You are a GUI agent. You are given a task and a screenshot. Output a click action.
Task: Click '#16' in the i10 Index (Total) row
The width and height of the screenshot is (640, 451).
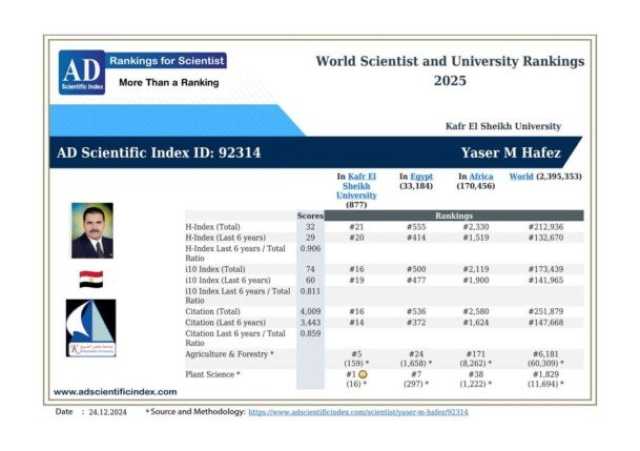coord(356,269)
